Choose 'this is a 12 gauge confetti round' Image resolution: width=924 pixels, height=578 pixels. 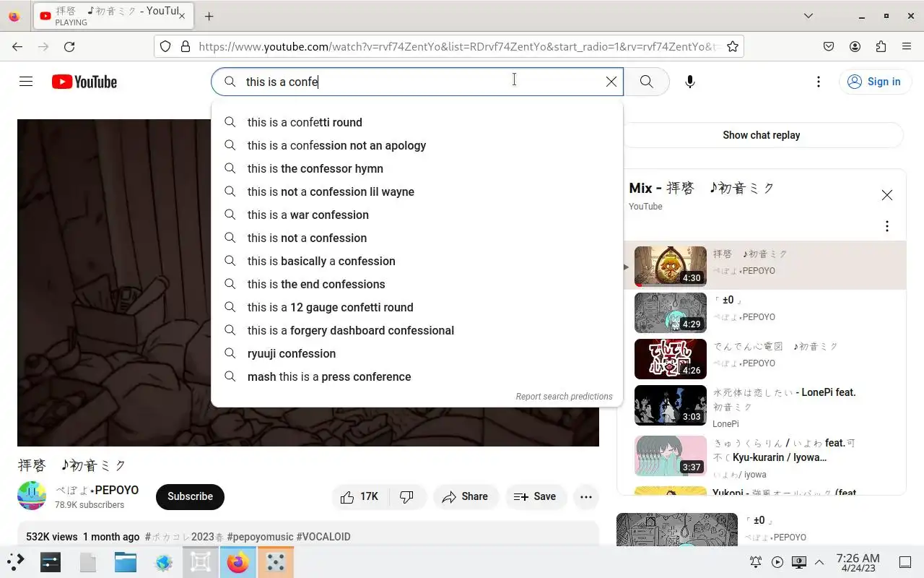point(417,307)
